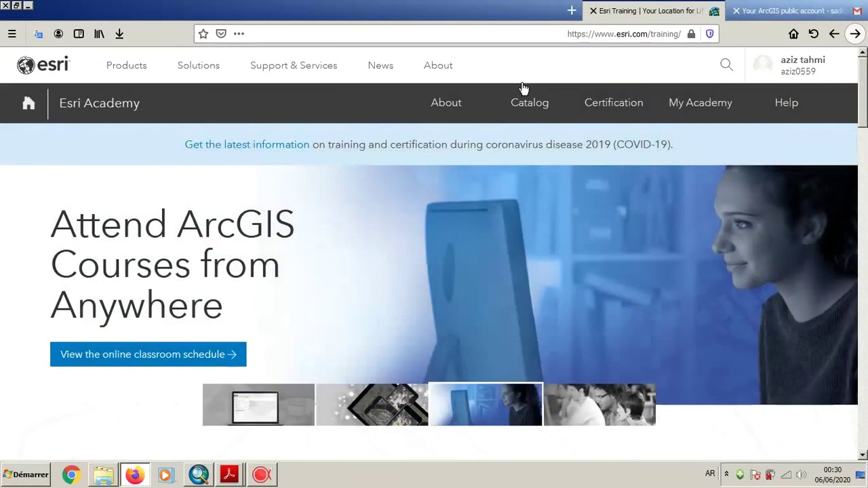Close the Esri Training tab

[x=593, y=11]
